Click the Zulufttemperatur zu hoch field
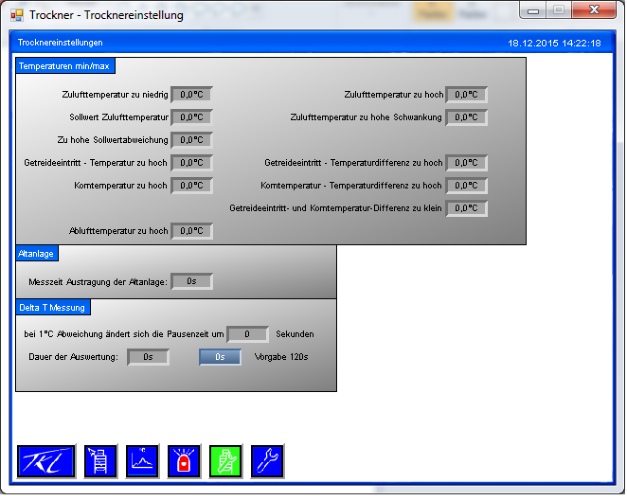 [466, 95]
